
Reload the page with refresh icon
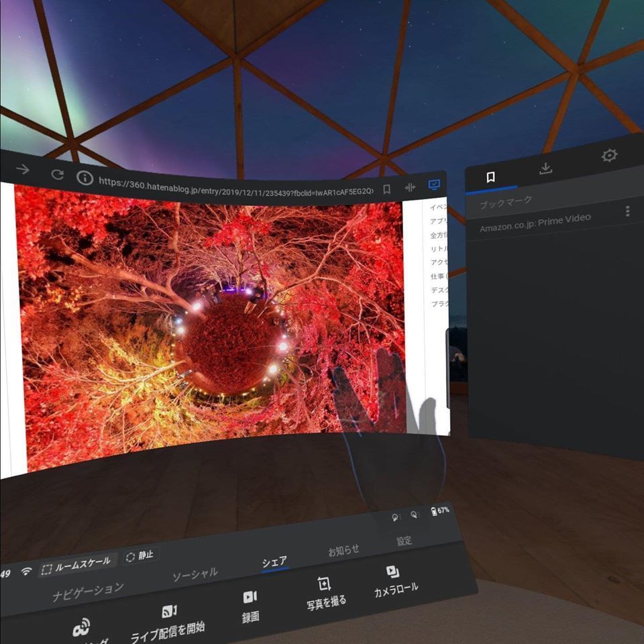57,175
